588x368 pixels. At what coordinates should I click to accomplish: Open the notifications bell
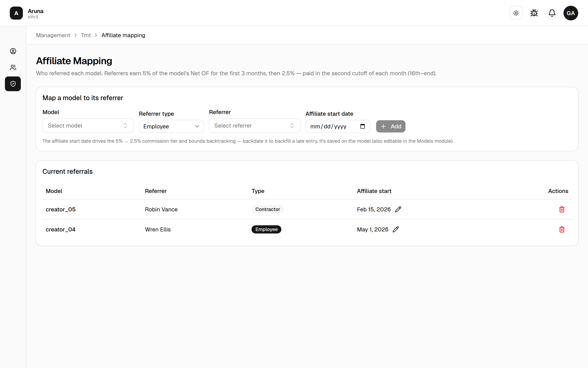pos(552,13)
